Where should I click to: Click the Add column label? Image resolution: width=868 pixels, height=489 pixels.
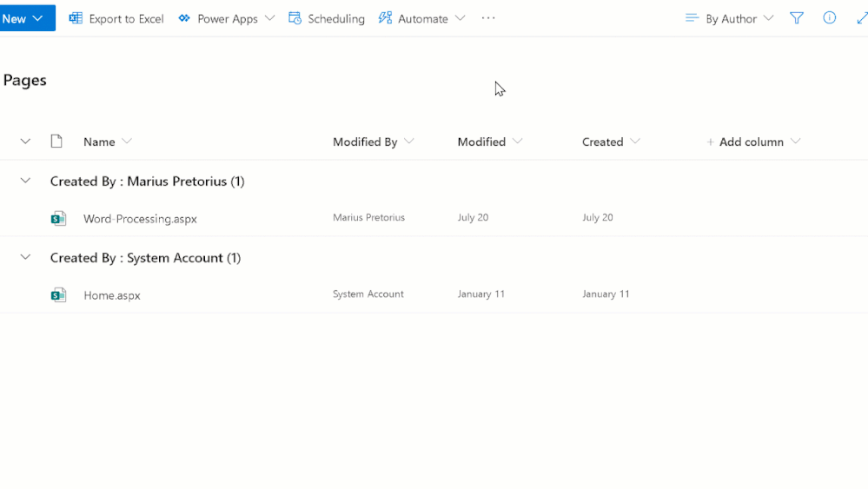click(x=752, y=142)
